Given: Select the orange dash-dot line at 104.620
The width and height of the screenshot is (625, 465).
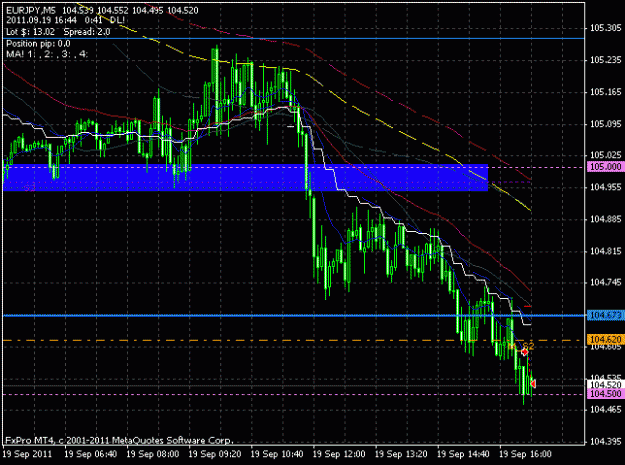Looking at the screenshot, I should click(x=294, y=340).
